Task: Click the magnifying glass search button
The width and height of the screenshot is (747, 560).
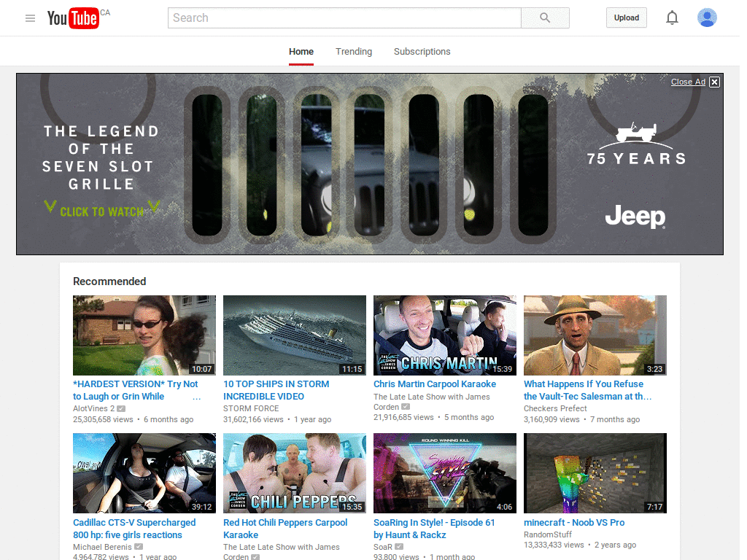Action: click(x=545, y=18)
